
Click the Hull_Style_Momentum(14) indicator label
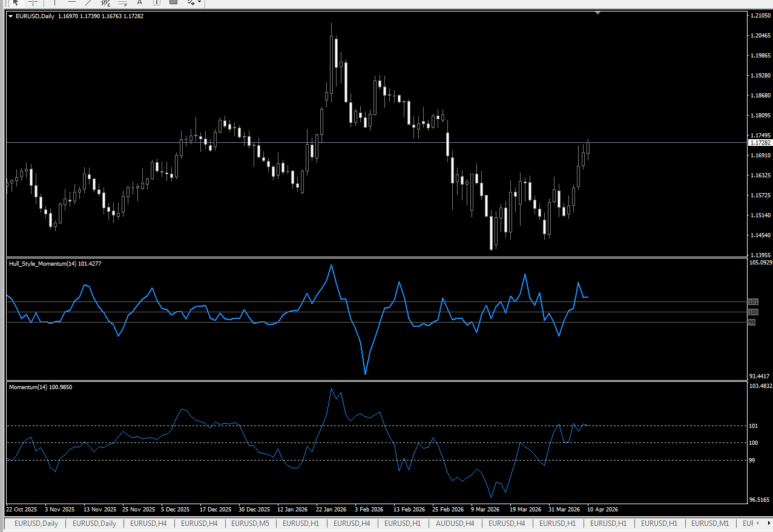coord(42,263)
